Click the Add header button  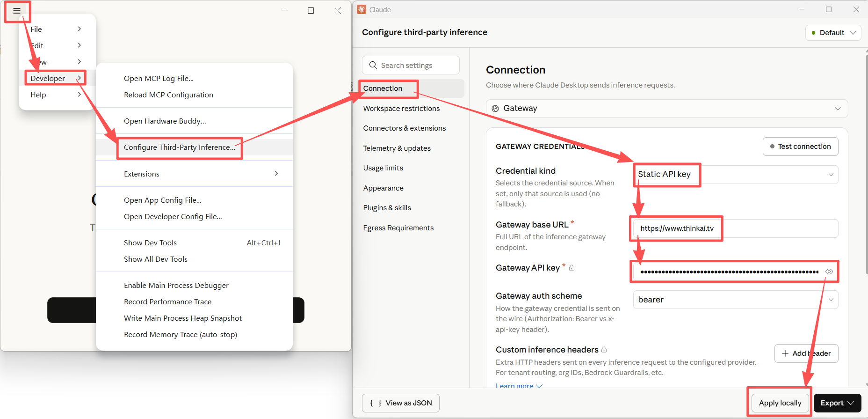pos(806,353)
